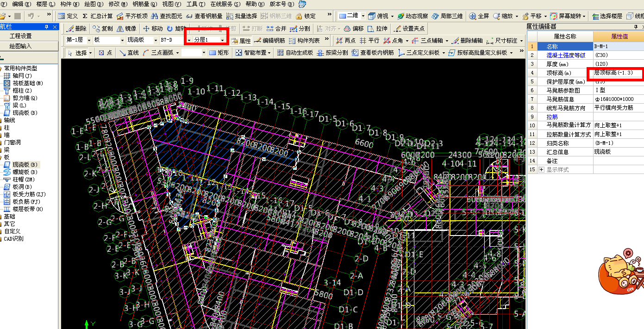Click 设置夹点 set grip points
This screenshot has height=329, width=644.
[x=409, y=28]
